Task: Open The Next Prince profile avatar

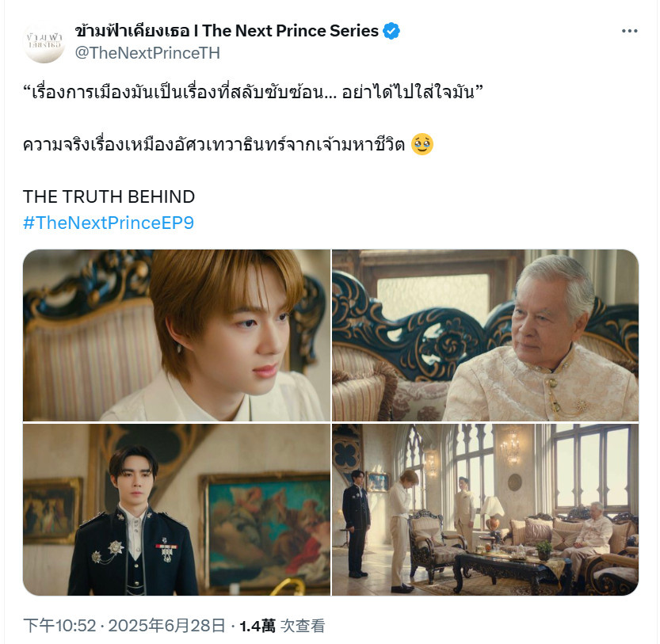Action: click(x=44, y=42)
